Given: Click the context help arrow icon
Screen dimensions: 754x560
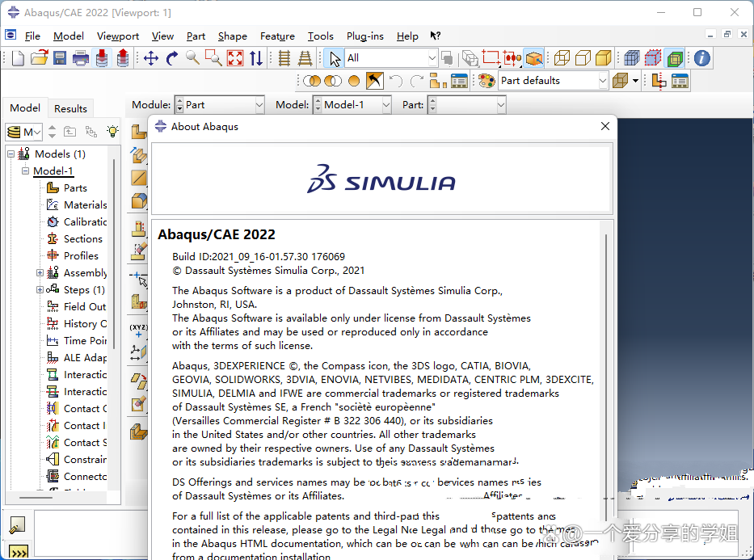Looking at the screenshot, I should pyautogui.click(x=435, y=36).
